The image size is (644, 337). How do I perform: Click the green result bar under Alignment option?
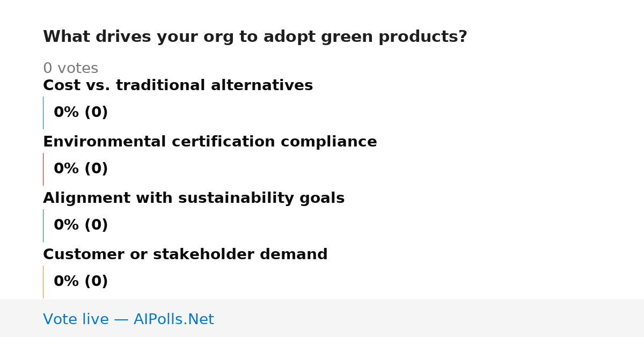[x=43, y=225]
